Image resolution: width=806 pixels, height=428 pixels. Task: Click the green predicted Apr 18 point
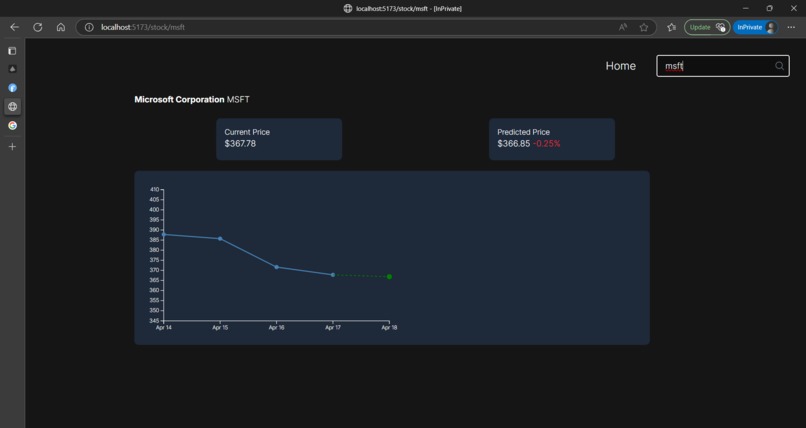(389, 277)
